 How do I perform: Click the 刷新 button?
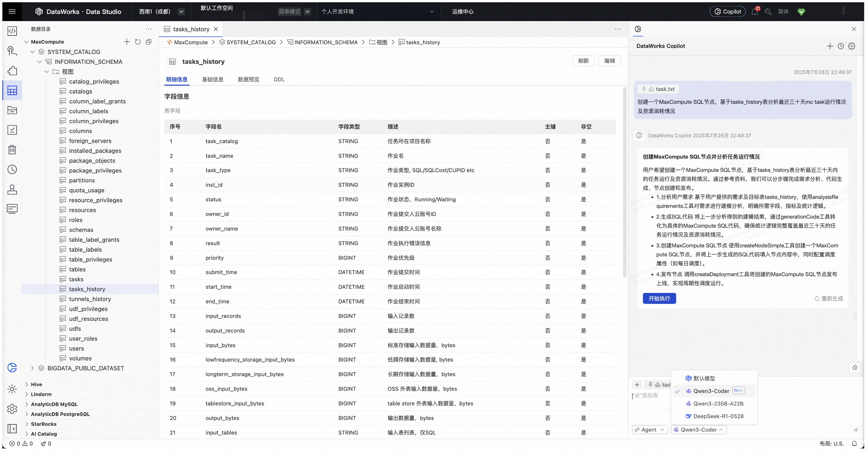tap(583, 61)
